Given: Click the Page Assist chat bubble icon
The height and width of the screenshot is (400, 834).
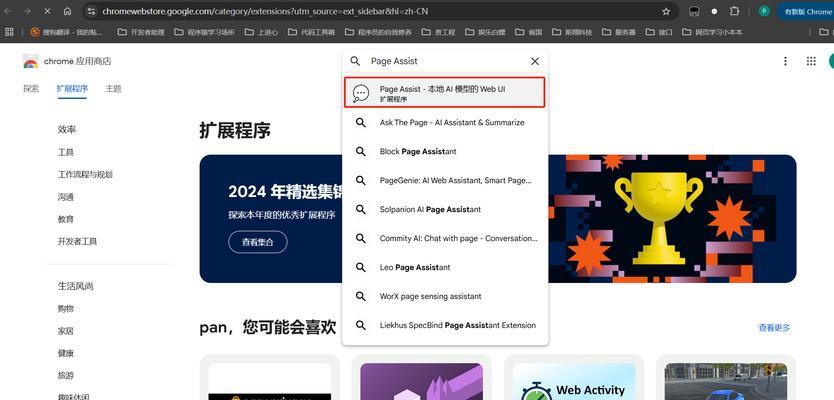Looking at the screenshot, I should [361, 93].
